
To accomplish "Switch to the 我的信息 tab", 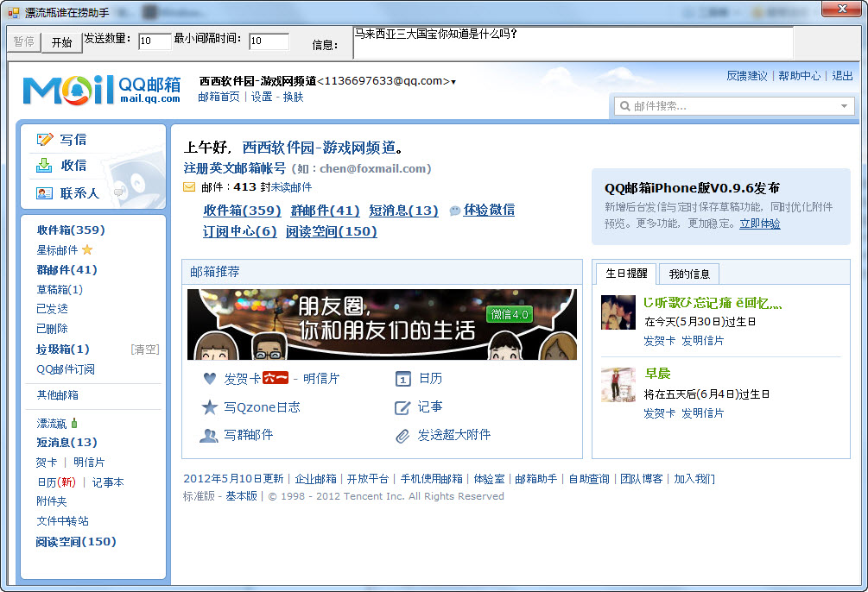I will coord(689,274).
